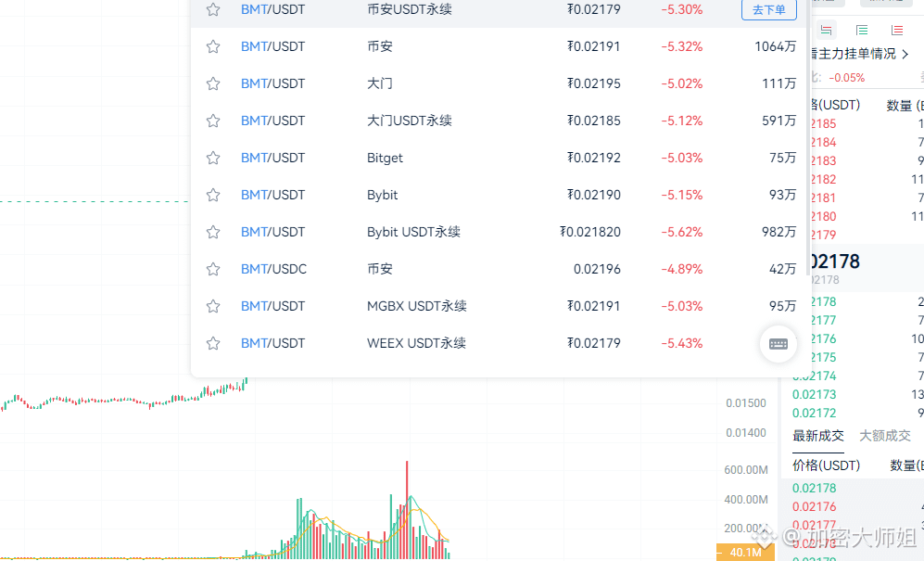
Task: Click the 600.00M volume axis label
Action: [745, 470]
